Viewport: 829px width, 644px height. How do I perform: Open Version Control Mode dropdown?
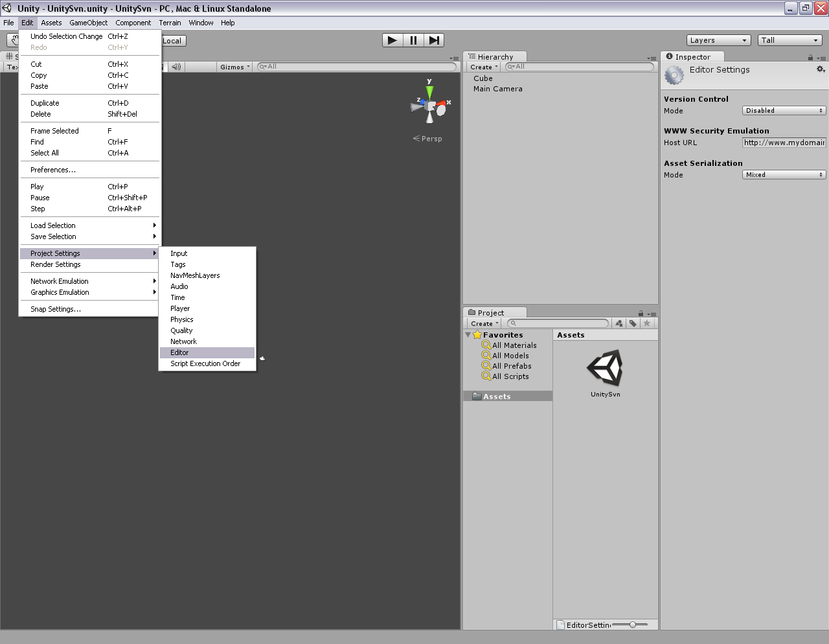coord(784,111)
